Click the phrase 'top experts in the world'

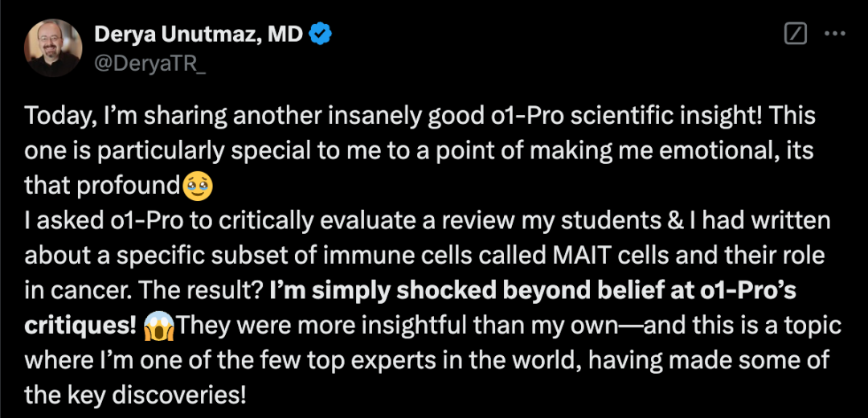click(x=428, y=359)
